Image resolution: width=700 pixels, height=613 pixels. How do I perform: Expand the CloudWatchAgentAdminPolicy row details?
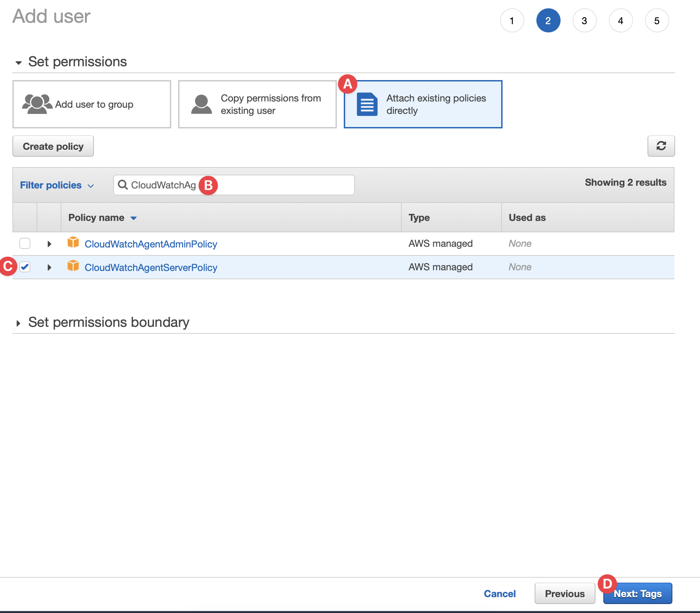click(49, 244)
